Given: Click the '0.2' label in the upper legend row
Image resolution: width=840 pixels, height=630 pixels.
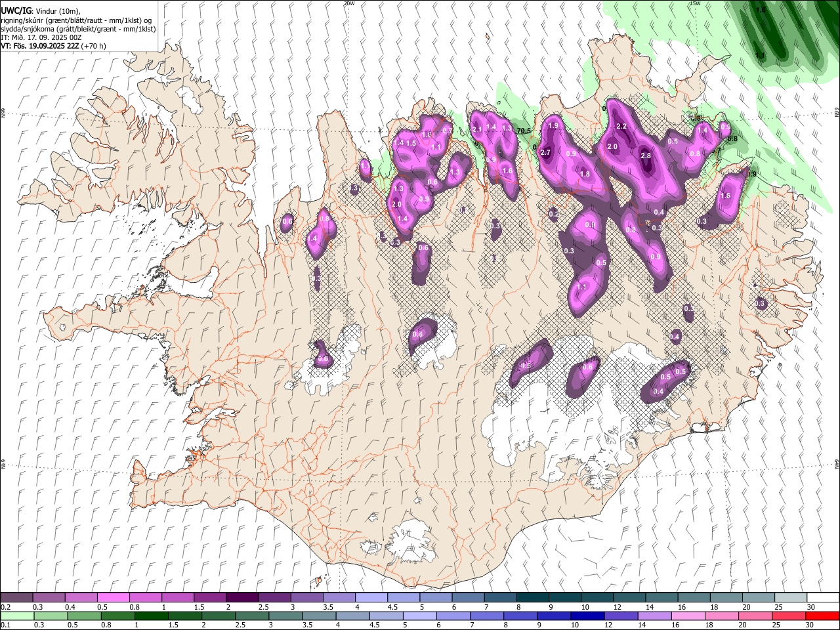Looking at the screenshot, I should 5,607.
